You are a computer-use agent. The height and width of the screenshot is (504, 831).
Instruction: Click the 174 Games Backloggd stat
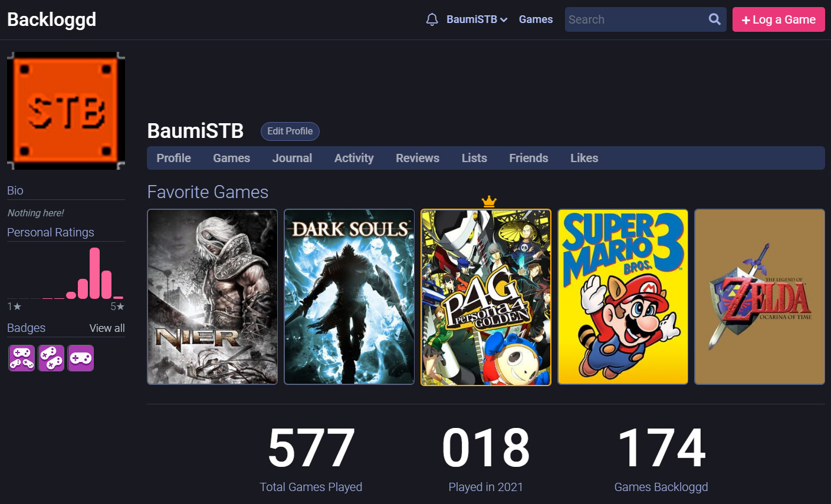[661, 460]
